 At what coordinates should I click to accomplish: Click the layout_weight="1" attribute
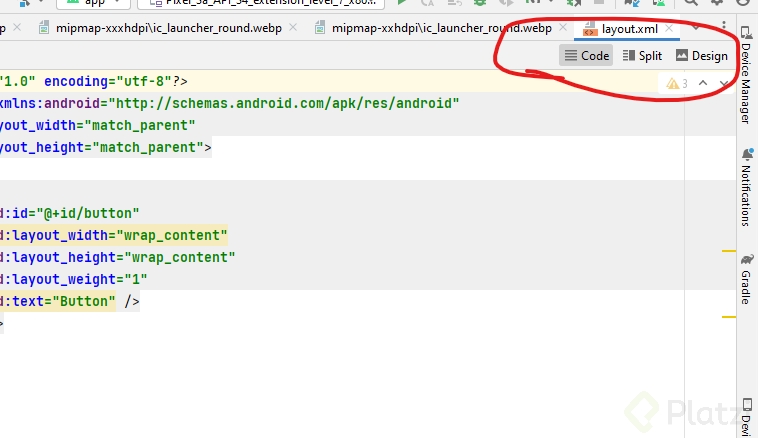tap(80, 279)
